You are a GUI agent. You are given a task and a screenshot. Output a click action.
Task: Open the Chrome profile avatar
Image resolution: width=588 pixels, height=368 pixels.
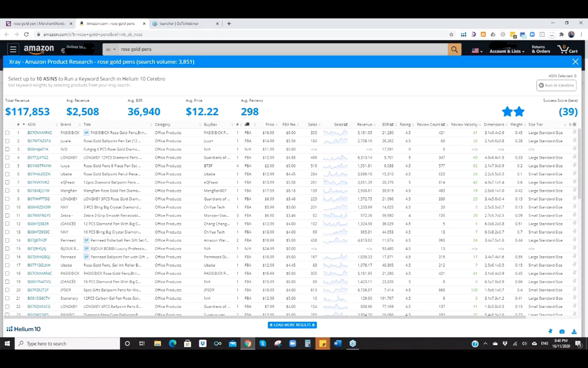click(571, 34)
